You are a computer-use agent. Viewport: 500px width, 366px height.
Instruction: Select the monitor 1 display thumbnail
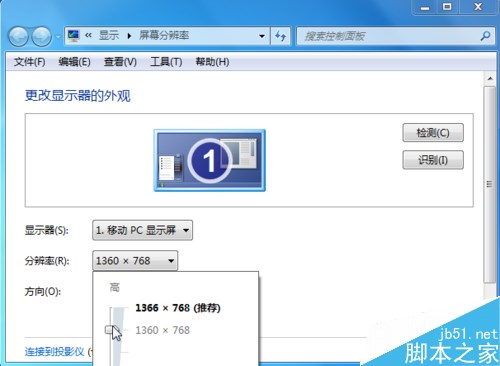tap(210, 160)
